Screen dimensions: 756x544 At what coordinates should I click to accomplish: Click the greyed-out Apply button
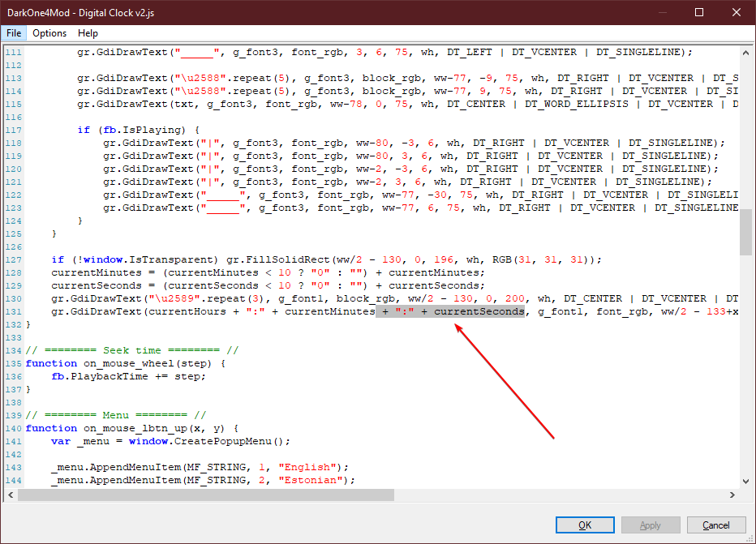[x=650, y=525]
